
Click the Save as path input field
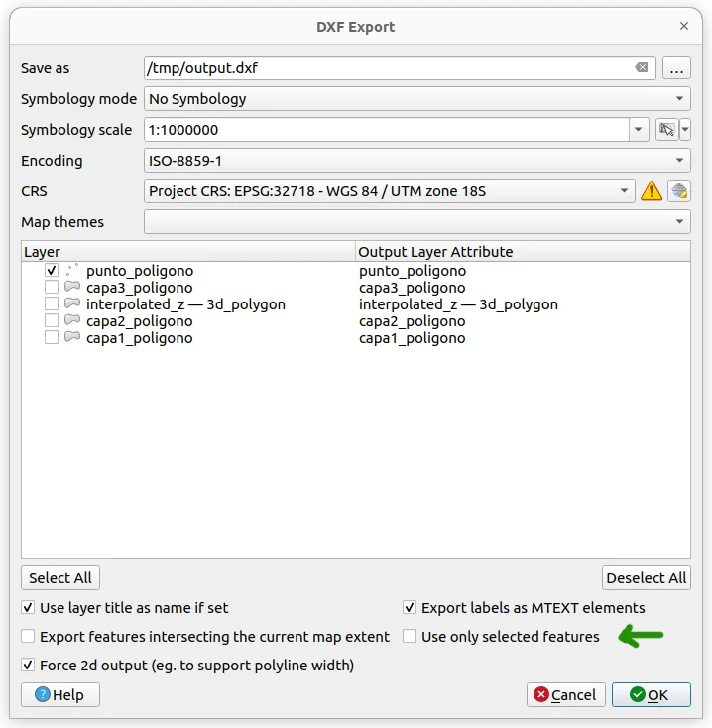point(387,68)
